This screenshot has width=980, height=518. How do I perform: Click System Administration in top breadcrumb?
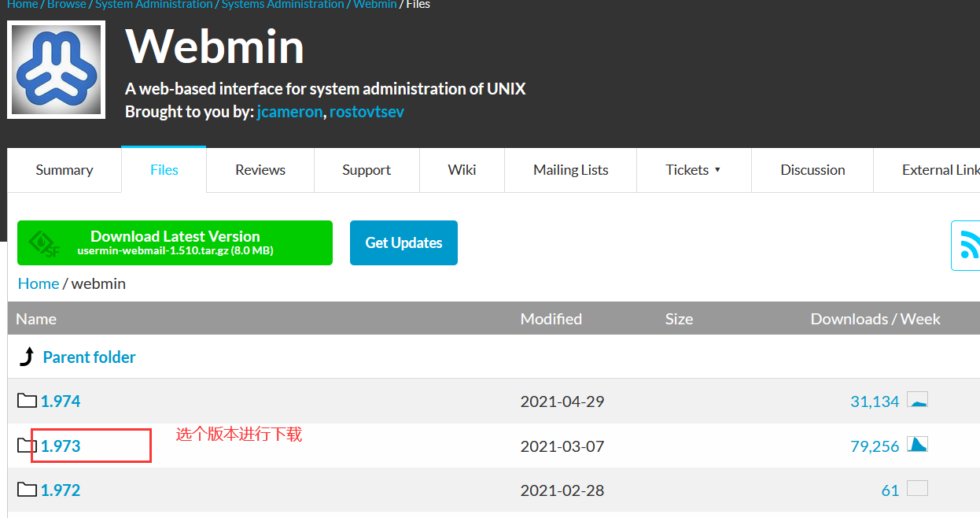[x=154, y=4]
